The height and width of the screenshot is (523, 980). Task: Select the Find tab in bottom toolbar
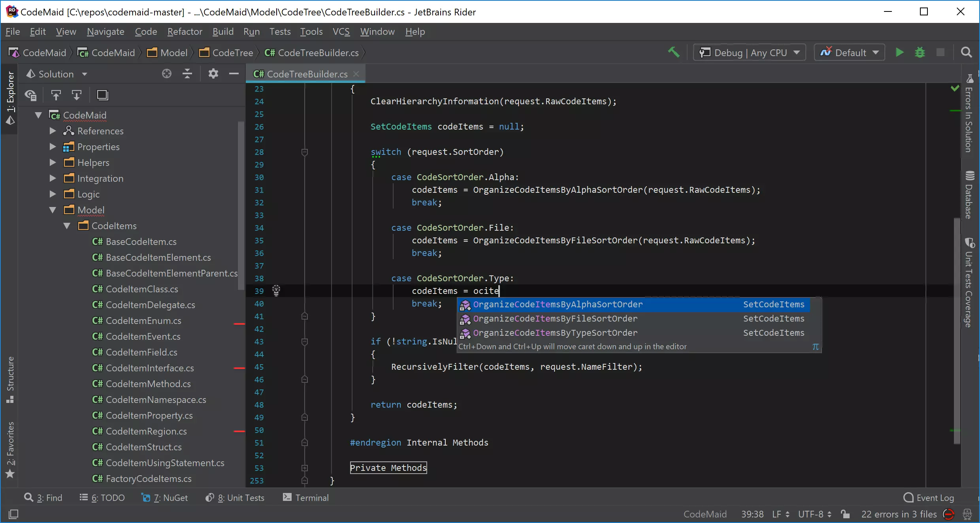click(49, 497)
